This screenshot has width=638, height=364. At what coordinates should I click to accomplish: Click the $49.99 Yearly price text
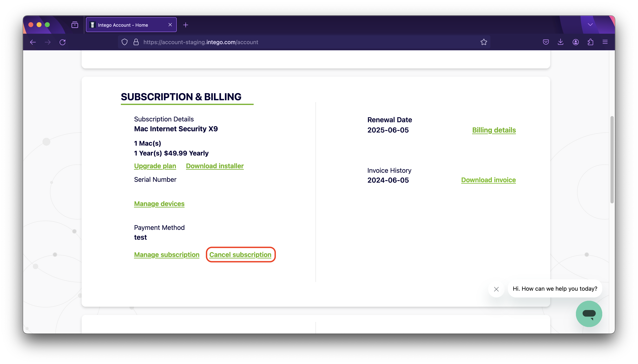pos(186,153)
